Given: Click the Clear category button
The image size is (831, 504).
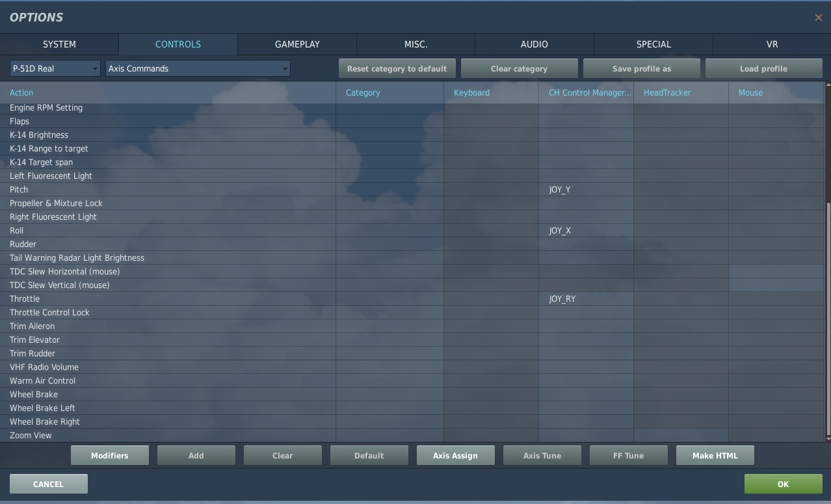Looking at the screenshot, I should point(519,68).
